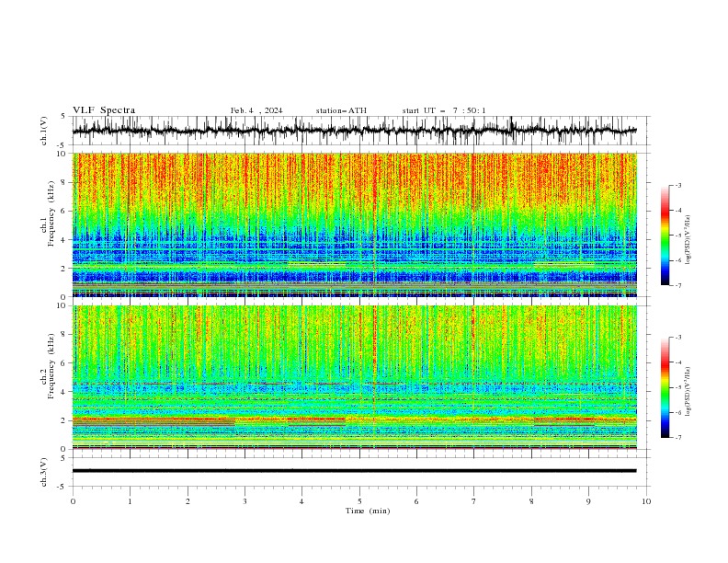Click the "station=ATH" header label
The width and height of the screenshot is (728, 563).
click(341, 110)
